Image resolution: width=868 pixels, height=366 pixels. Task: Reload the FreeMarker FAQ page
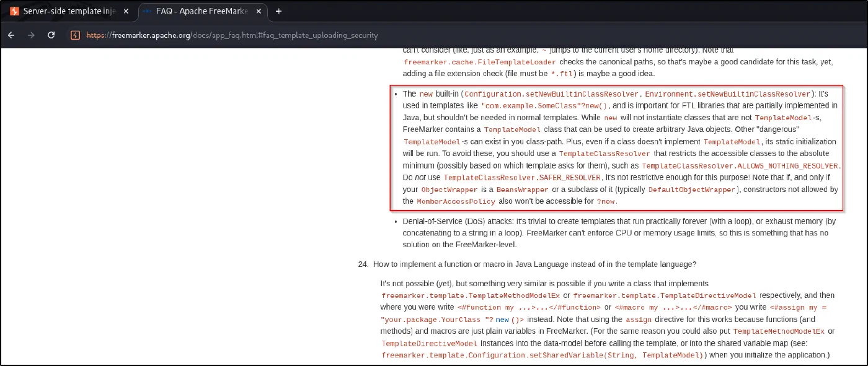(x=51, y=35)
